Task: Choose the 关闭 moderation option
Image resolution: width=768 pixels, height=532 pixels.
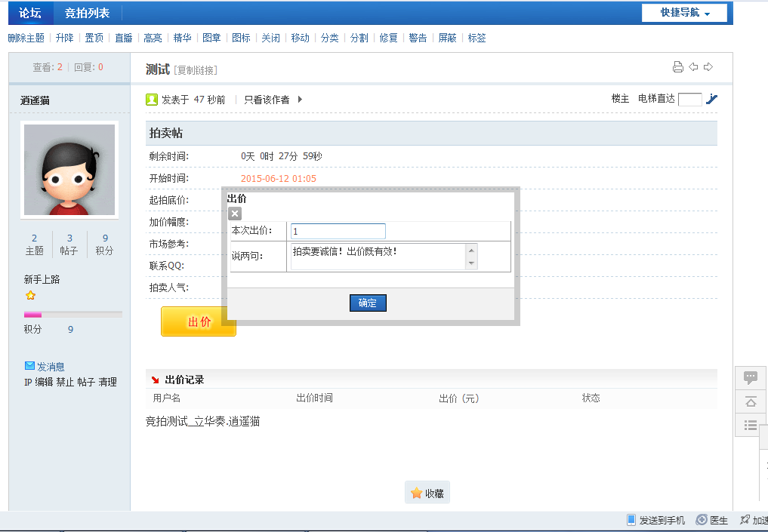Action: (270, 38)
